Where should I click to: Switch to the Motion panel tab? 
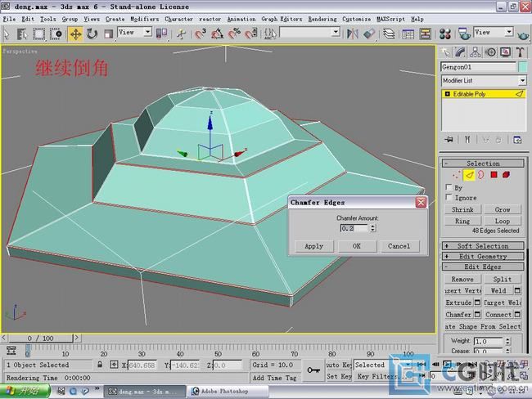tap(490, 52)
